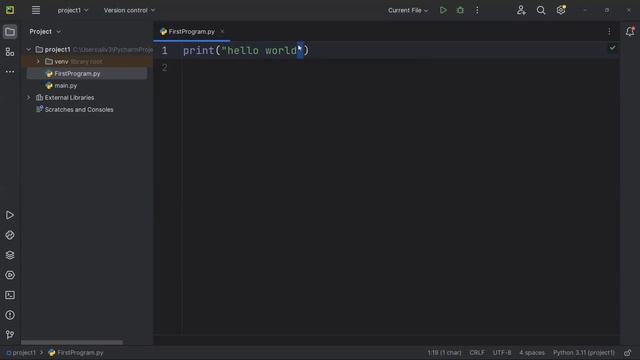Viewport: 640px width, 360px height.
Task: Toggle read-only lock in status bar
Action: [x=627, y=353]
